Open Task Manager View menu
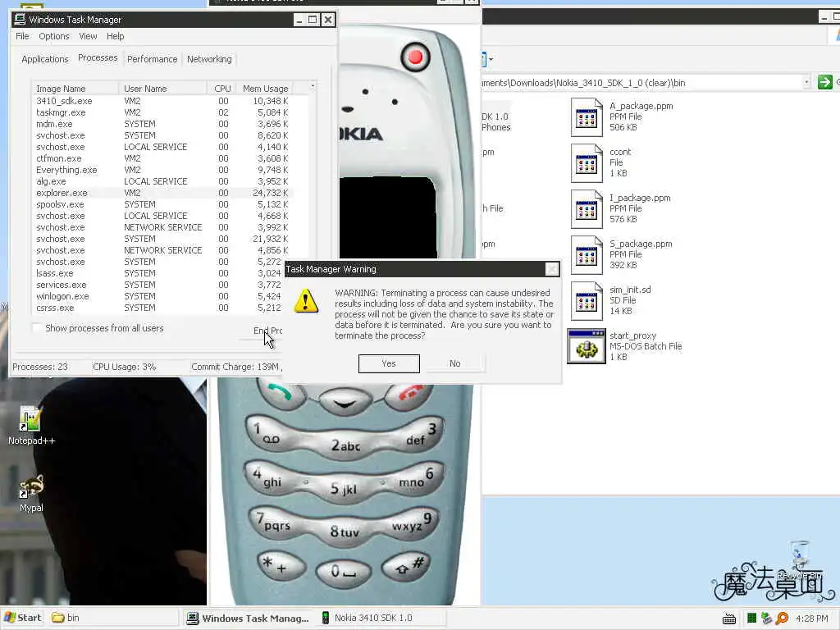Image resolution: width=840 pixels, height=630 pixels. click(88, 36)
